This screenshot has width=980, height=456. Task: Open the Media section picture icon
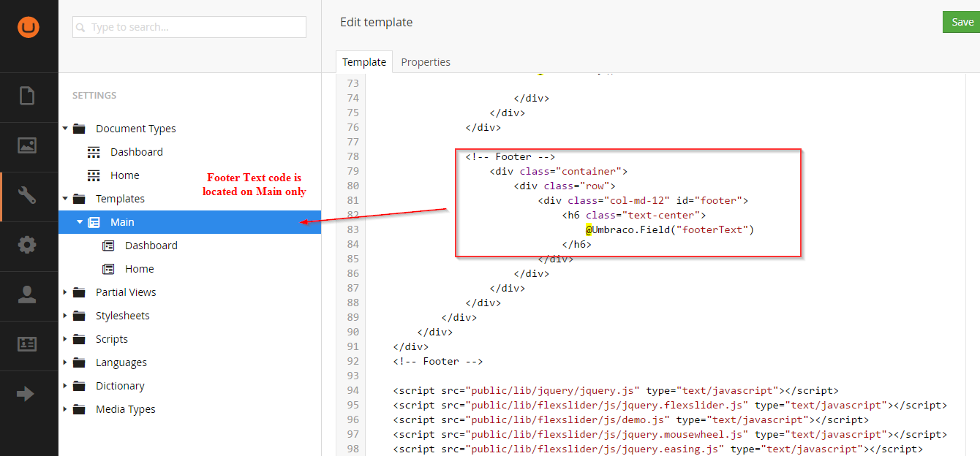coord(27,145)
